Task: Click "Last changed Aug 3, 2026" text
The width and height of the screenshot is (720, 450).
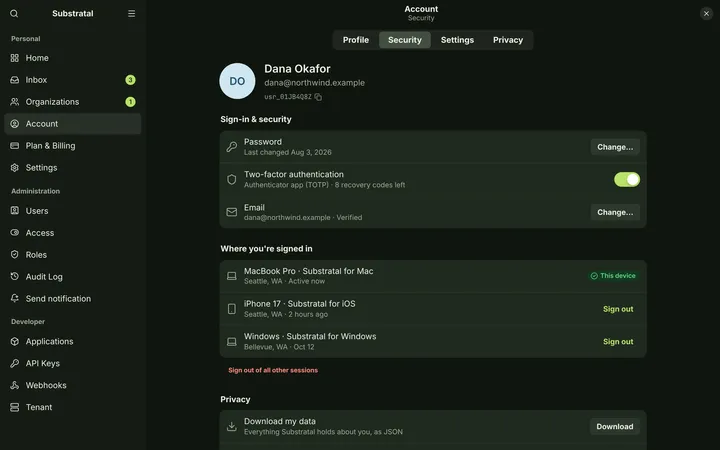Action: click(x=287, y=152)
